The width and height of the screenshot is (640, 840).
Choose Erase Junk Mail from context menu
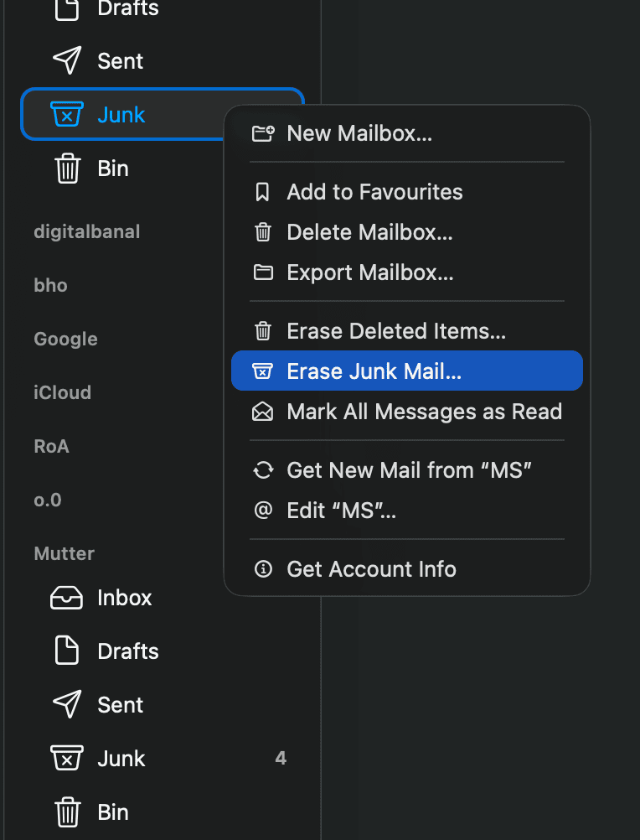click(x=406, y=371)
